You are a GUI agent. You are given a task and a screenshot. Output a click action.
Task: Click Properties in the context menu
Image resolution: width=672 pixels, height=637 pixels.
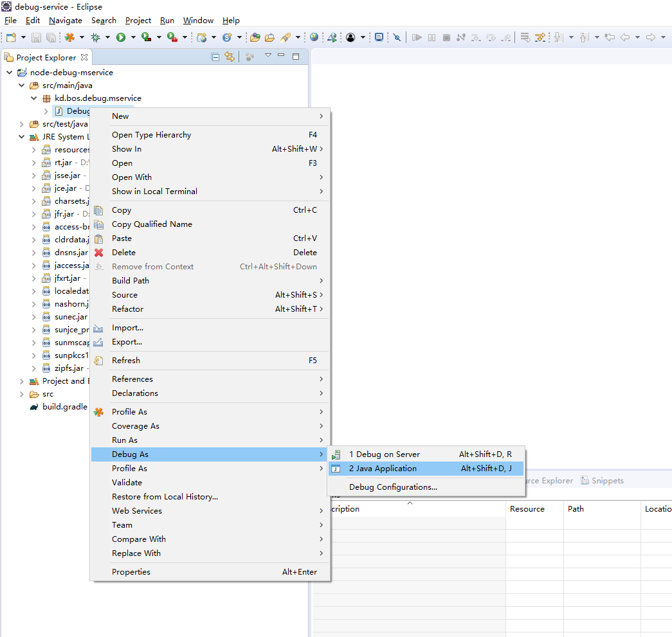point(210,572)
